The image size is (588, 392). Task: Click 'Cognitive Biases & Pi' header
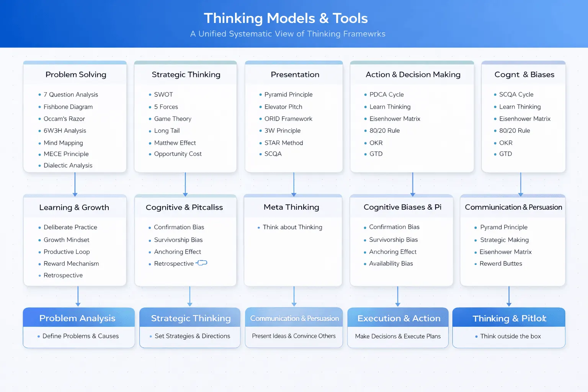(x=402, y=207)
